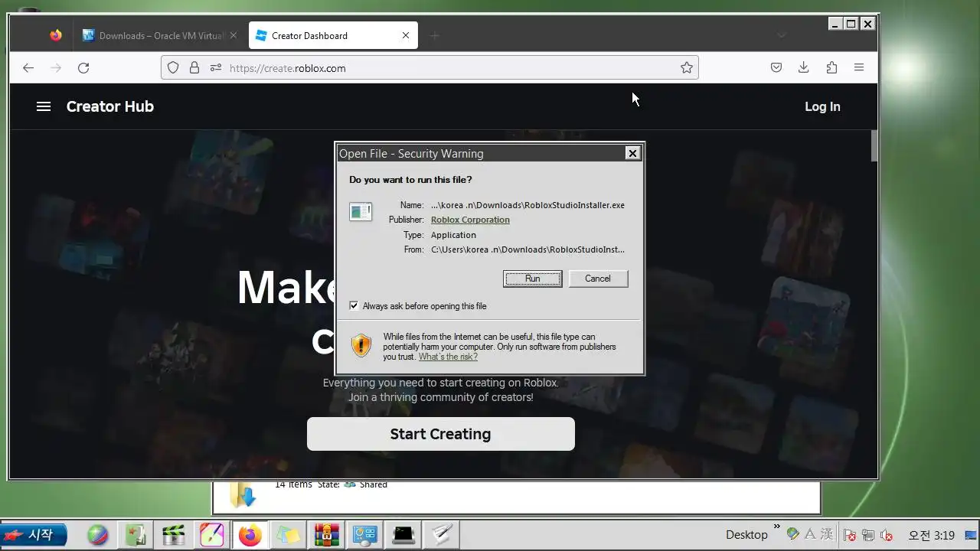Open the WinRAR taskbar icon
Screen dimensions: 980x551
327,535
